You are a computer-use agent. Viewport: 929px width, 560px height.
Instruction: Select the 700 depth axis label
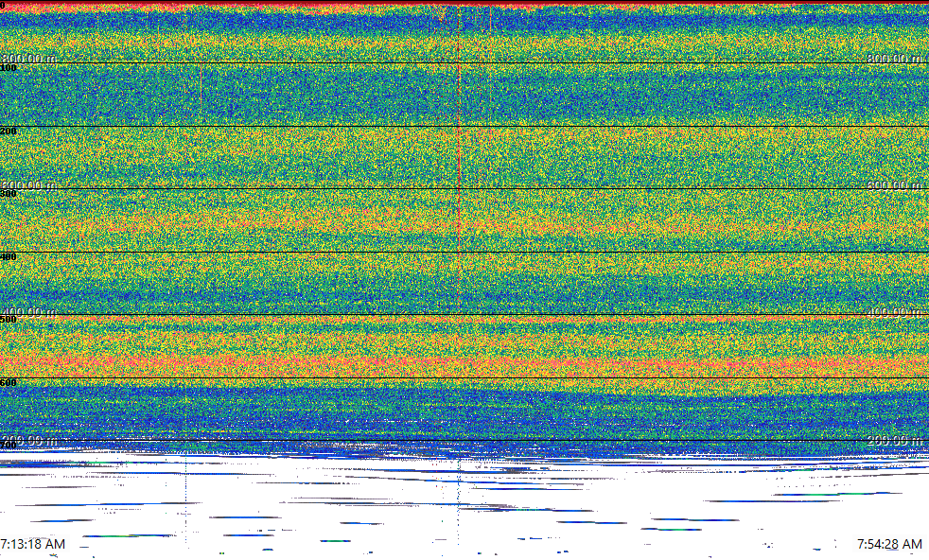(x=9, y=445)
